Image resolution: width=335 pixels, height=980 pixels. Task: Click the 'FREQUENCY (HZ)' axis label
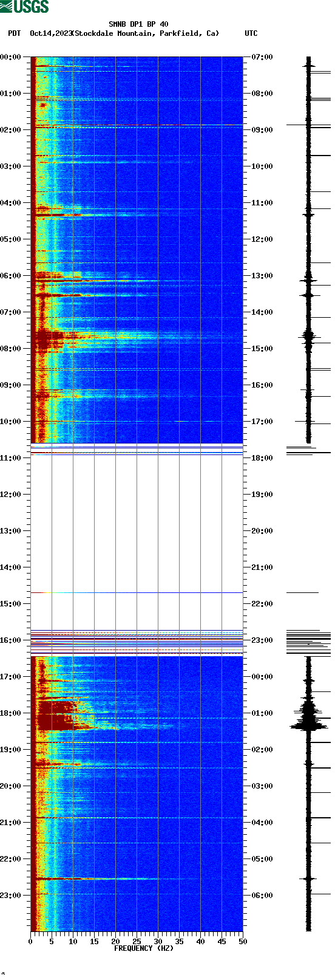coord(144,948)
